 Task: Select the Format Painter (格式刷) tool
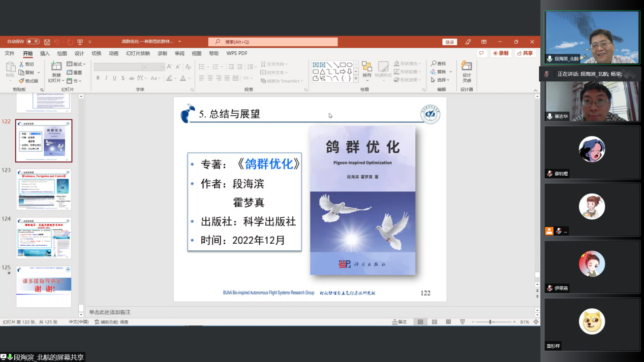point(28,81)
